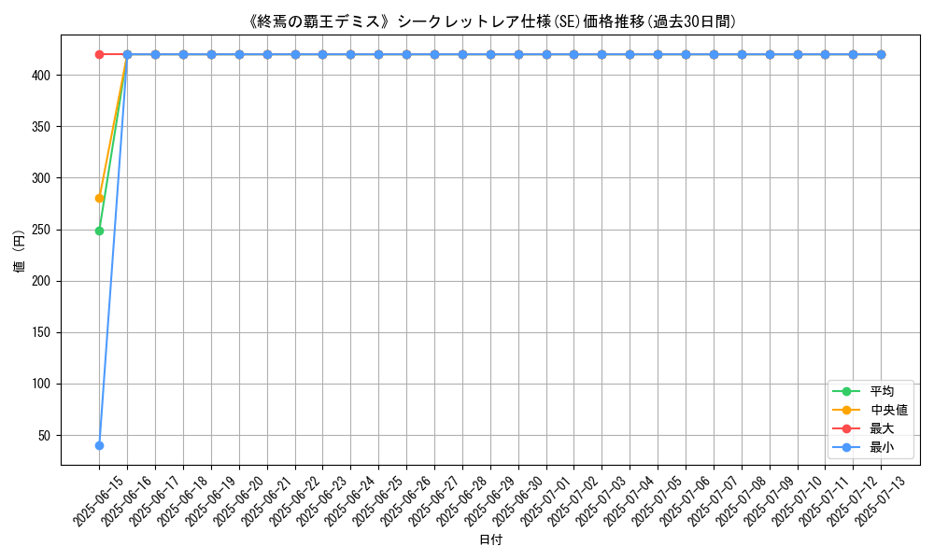Click the data point for 2025-07-02
The height and width of the screenshot is (560, 934).
coord(574,55)
